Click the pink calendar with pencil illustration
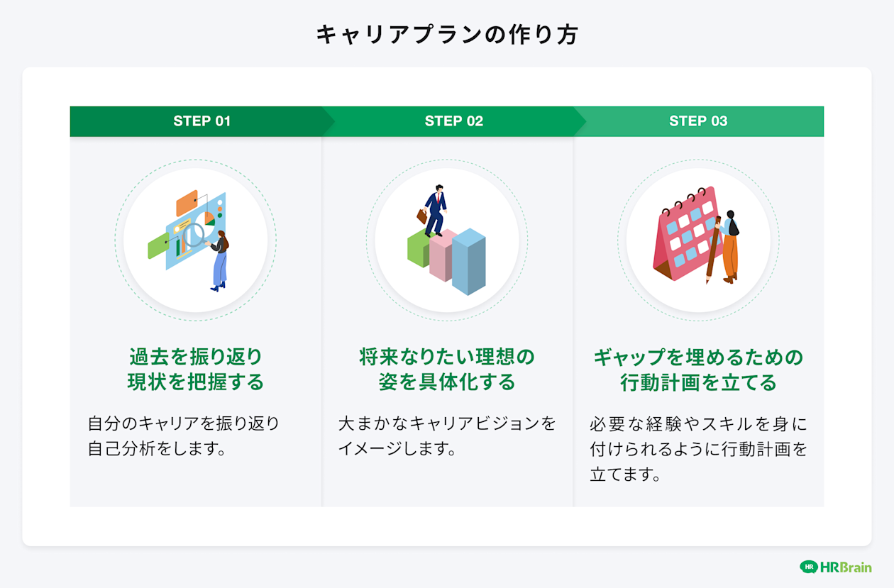Viewport: 894px width, 588px height. tap(697, 235)
